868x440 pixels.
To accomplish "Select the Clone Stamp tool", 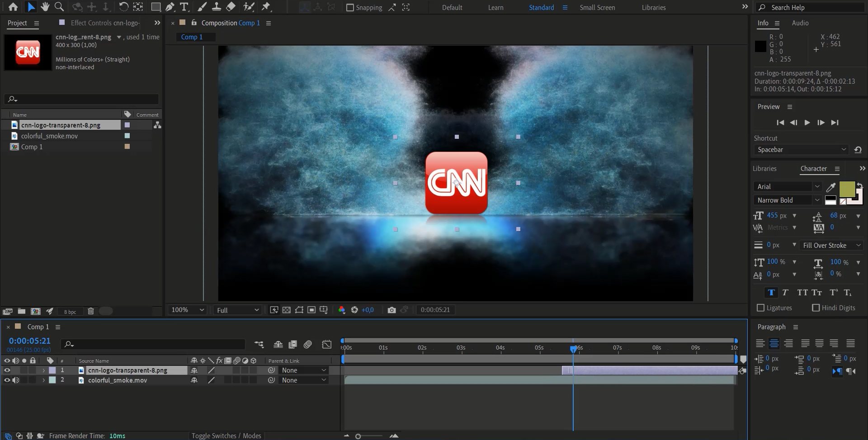I will pyautogui.click(x=217, y=7).
